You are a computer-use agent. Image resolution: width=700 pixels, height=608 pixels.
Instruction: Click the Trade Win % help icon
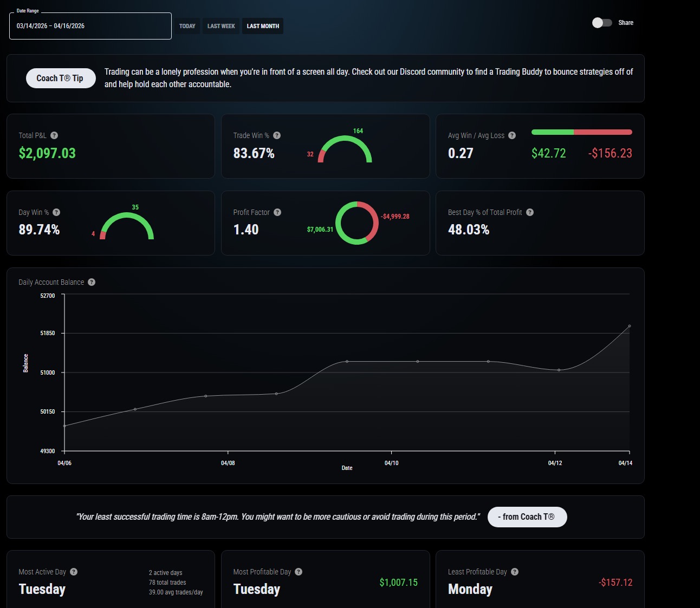click(x=277, y=135)
